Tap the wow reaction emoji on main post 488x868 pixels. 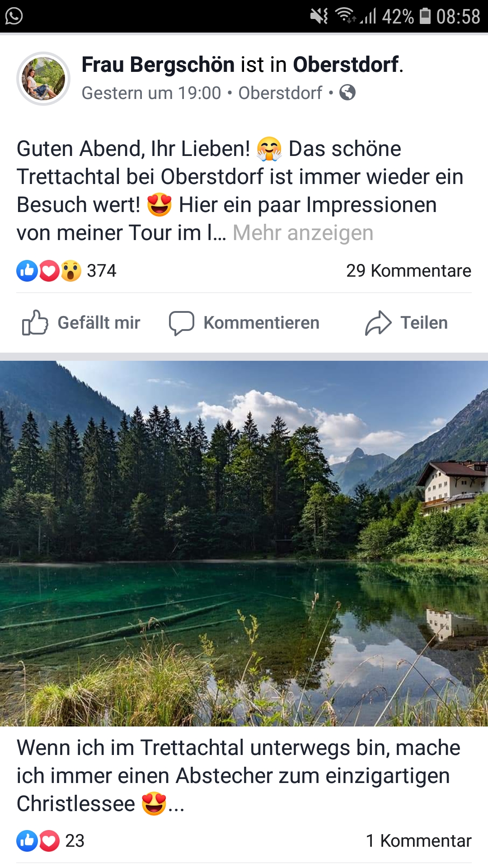coord(71,271)
